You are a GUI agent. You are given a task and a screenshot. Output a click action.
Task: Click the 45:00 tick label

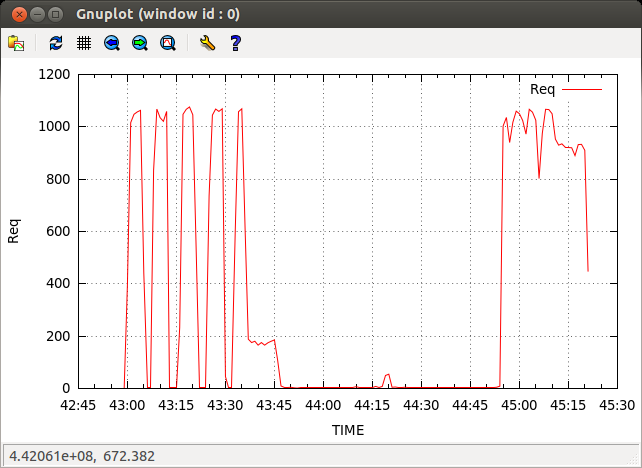click(x=519, y=405)
